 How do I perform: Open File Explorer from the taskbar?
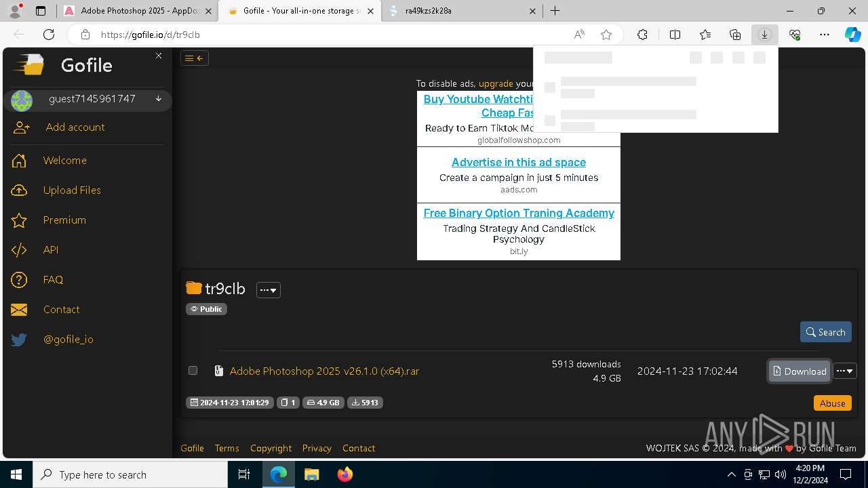311,474
